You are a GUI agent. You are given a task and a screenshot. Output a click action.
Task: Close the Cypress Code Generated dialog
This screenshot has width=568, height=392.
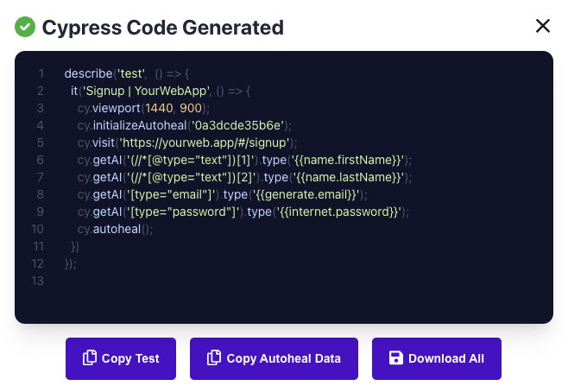pos(543,26)
